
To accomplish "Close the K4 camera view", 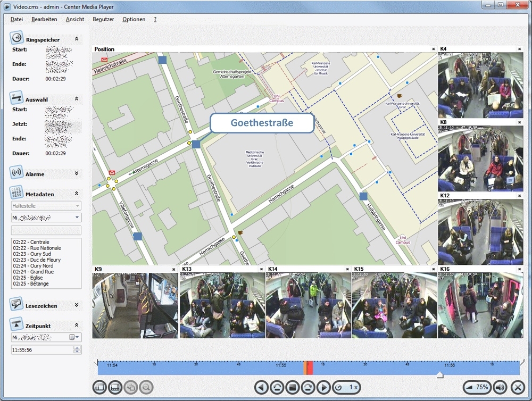I will (x=519, y=49).
